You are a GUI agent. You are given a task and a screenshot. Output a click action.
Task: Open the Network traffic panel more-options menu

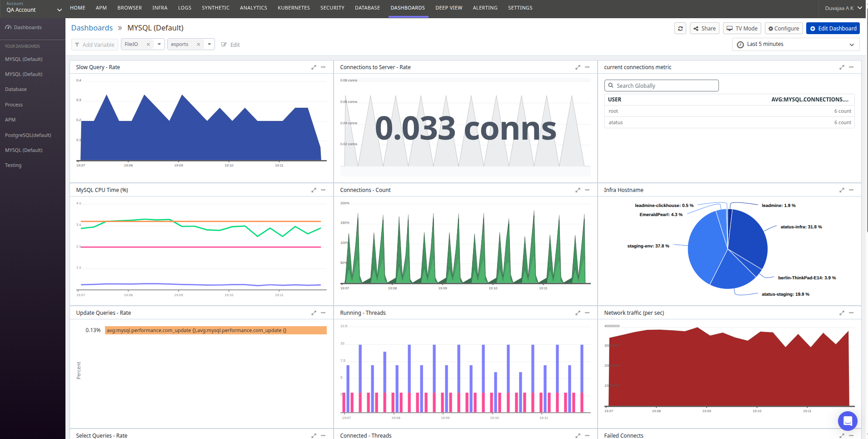click(851, 313)
